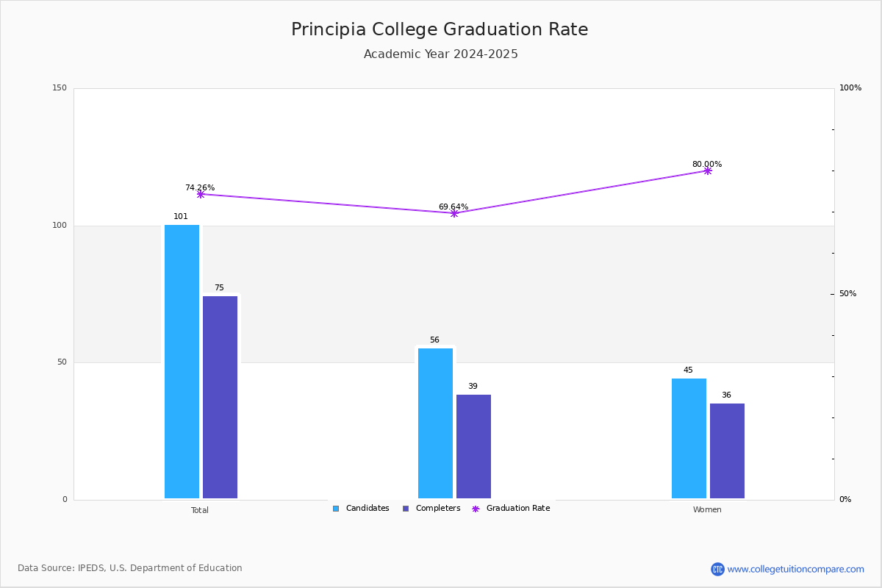Select the Total completers bar labeled 75

pyautogui.click(x=220, y=397)
